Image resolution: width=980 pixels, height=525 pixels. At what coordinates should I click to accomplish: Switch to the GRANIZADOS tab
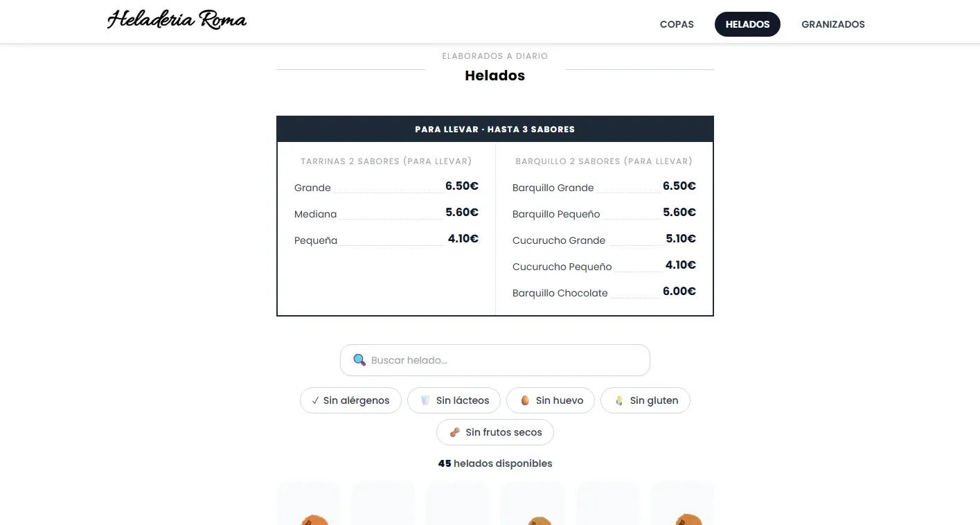(832, 24)
